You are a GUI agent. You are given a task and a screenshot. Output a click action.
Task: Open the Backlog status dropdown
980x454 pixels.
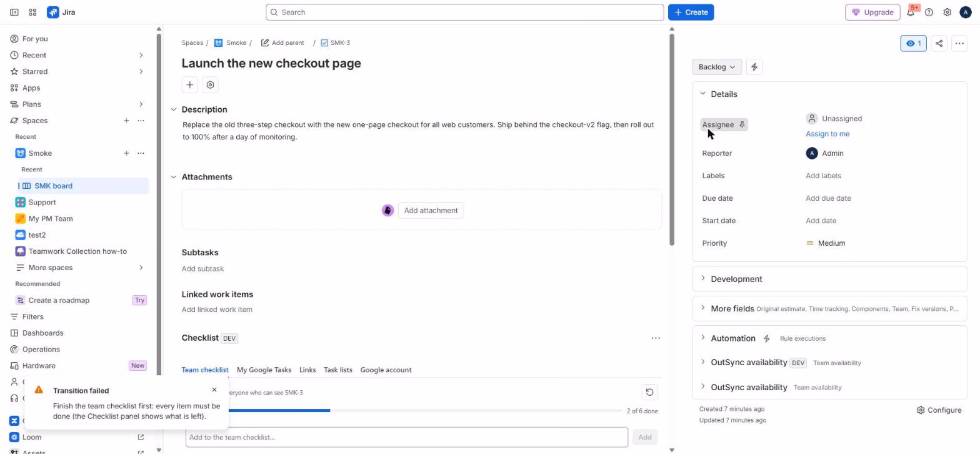click(716, 67)
